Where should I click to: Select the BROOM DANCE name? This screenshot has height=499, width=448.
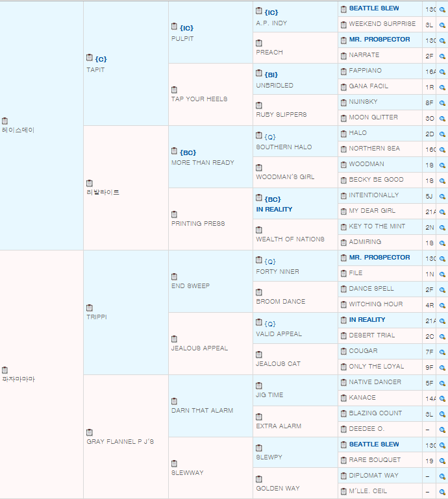(281, 301)
